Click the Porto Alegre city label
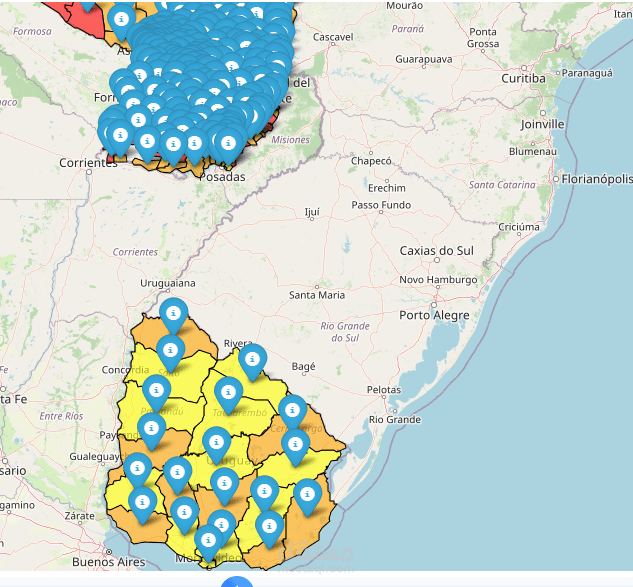633x587 pixels. point(434,315)
